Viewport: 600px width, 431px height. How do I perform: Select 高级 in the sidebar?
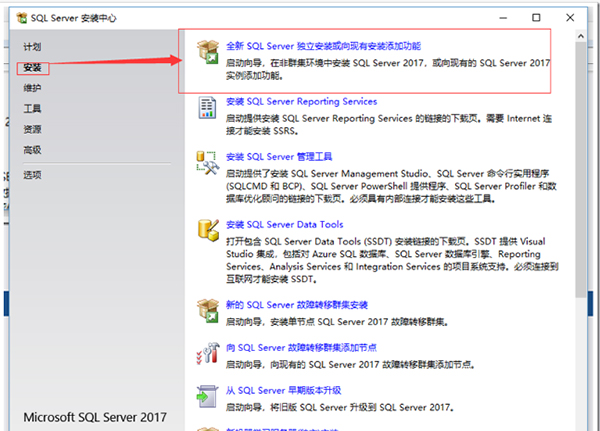click(x=32, y=150)
